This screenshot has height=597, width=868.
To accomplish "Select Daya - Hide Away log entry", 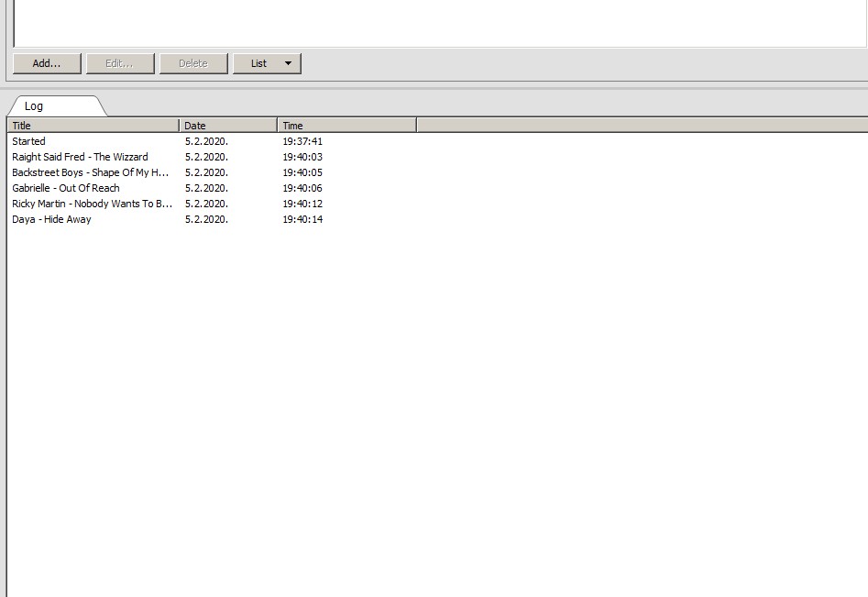I will coord(51,219).
